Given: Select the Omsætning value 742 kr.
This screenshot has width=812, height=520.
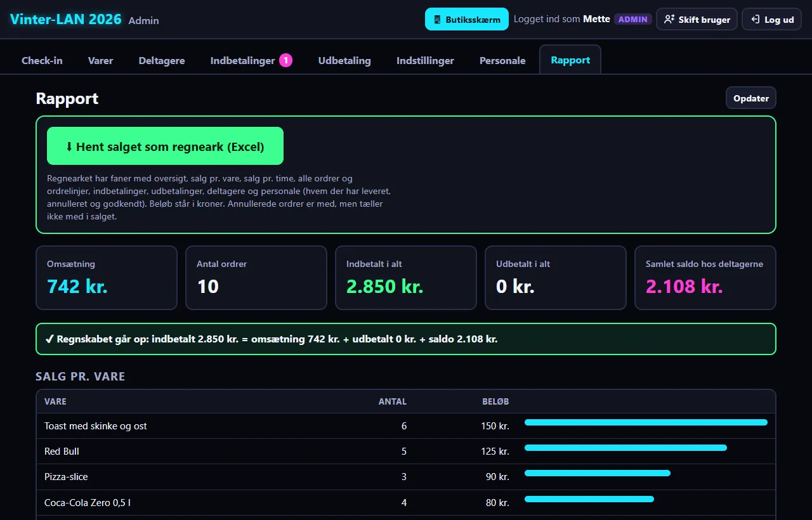Looking at the screenshot, I should tap(77, 286).
